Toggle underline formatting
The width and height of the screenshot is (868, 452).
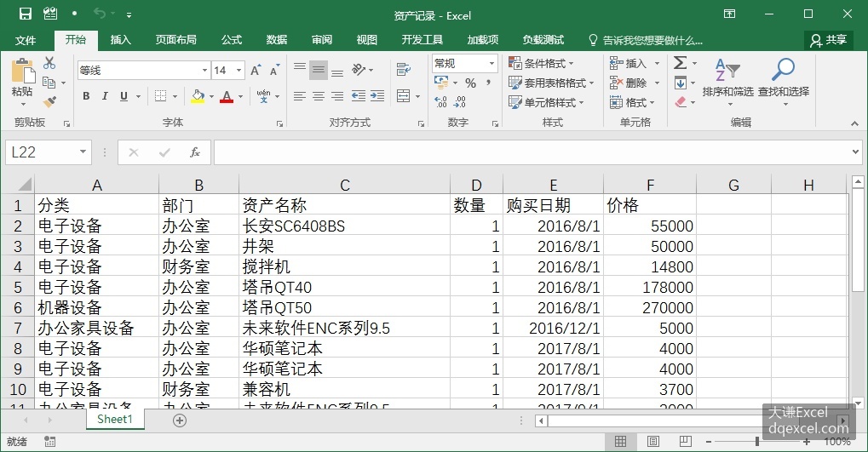coord(124,96)
